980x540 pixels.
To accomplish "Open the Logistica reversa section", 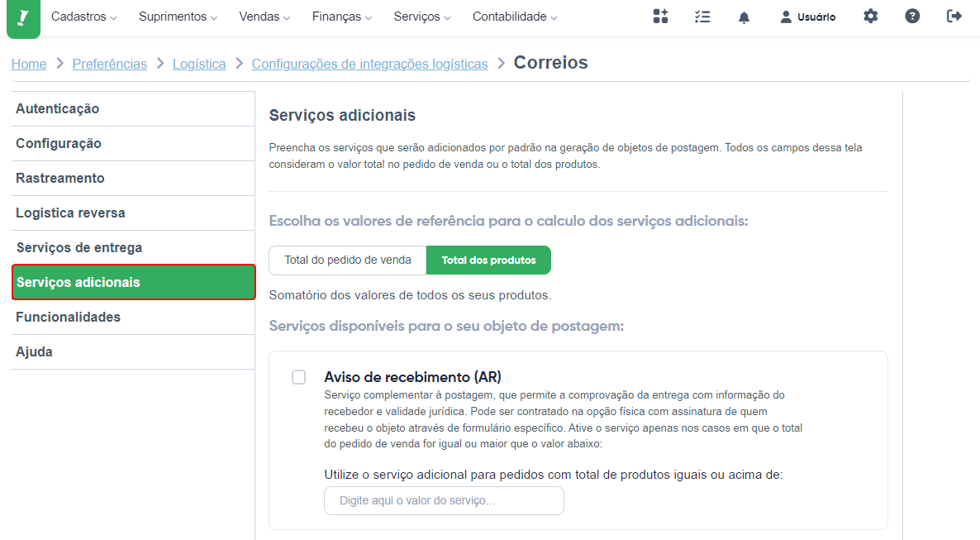I will coord(133,213).
